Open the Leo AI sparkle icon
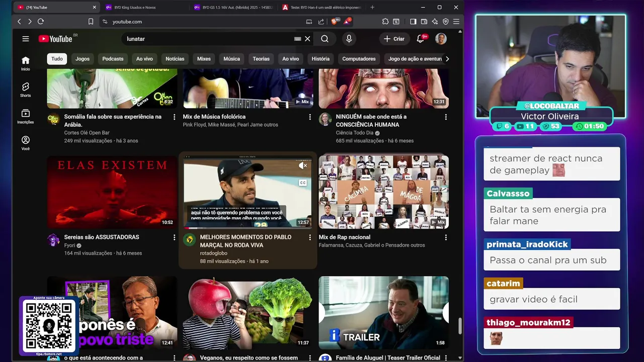Screen dimensions: 644x362 click(x=435, y=22)
